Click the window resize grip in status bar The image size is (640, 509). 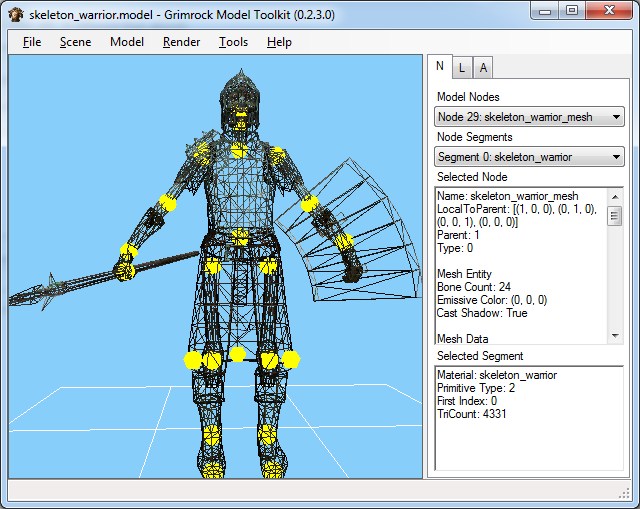pos(624,493)
